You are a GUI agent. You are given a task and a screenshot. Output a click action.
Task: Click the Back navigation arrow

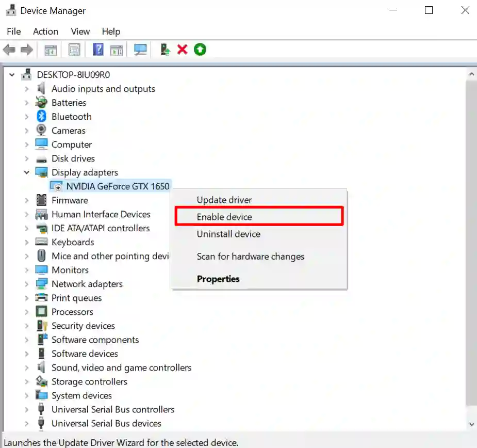(9, 49)
